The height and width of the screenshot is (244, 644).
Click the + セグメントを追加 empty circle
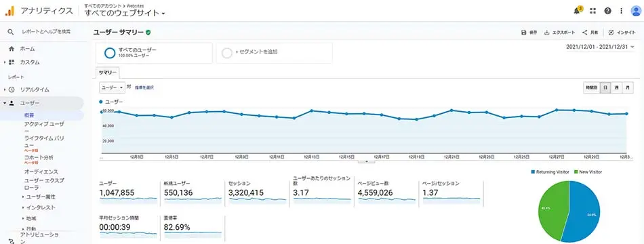pyautogui.click(x=226, y=53)
